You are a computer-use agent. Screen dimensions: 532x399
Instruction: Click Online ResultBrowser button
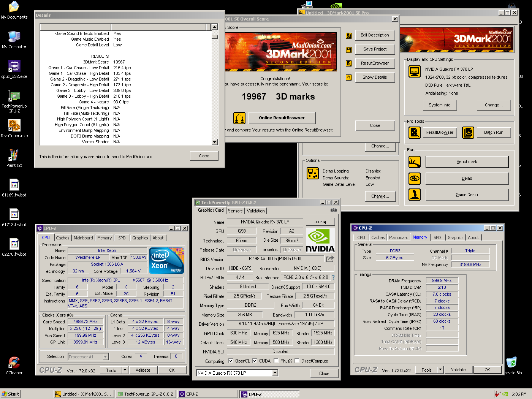coord(282,118)
